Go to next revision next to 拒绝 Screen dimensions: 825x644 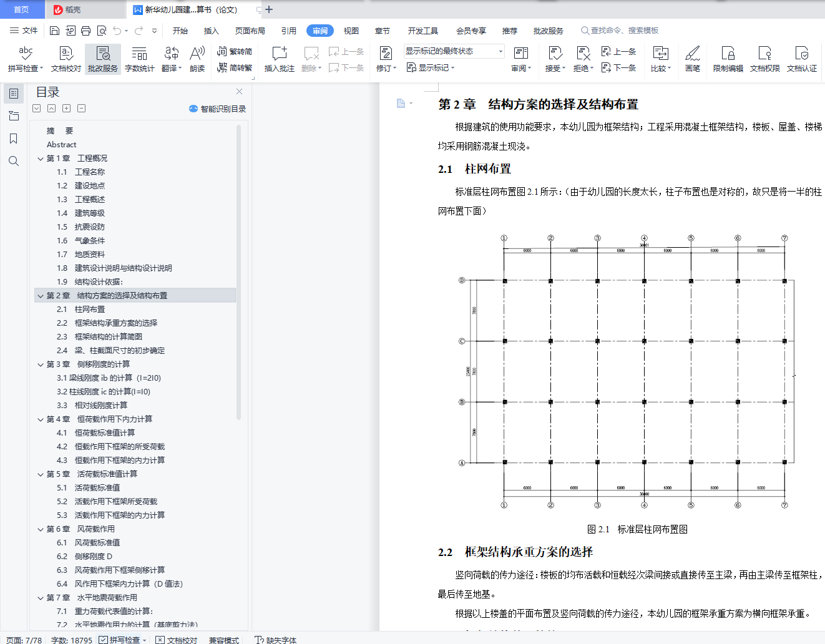click(618, 67)
